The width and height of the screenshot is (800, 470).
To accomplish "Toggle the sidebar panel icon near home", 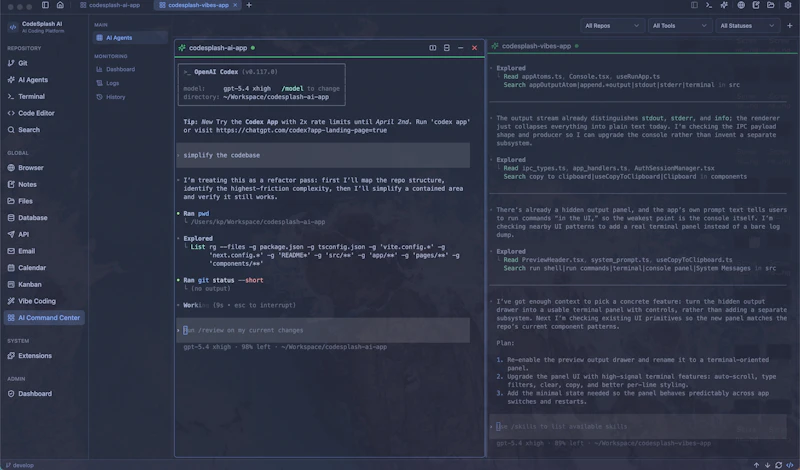I will tap(45, 5).
